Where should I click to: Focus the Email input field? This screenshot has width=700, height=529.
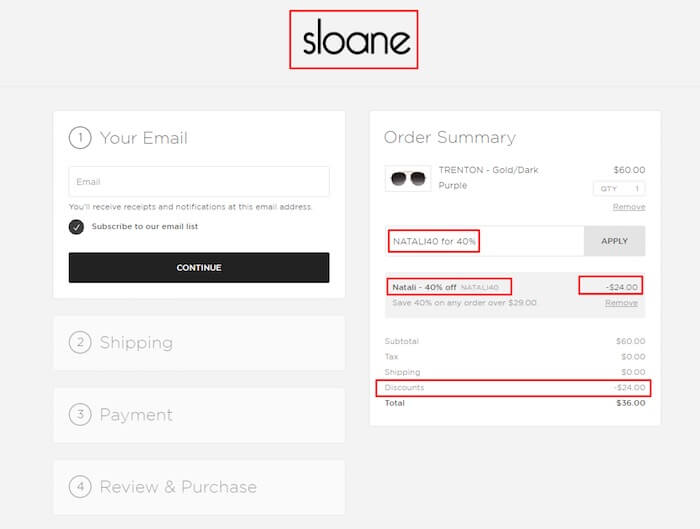[199, 182]
